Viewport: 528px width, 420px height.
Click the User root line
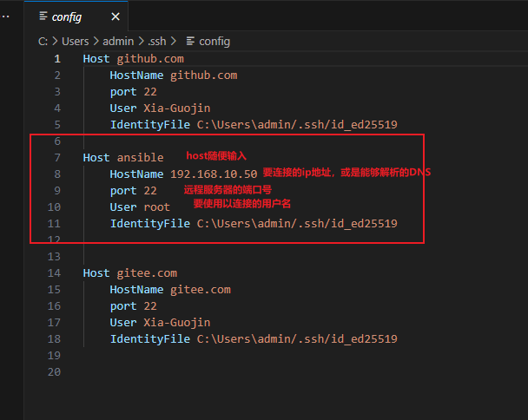pyautogui.click(x=140, y=207)
